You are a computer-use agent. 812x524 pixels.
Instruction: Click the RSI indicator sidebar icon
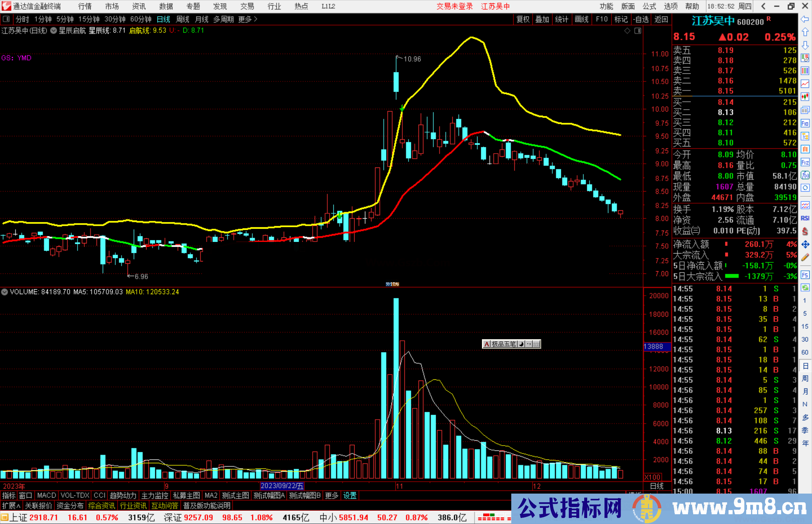[x=805, y=218]
